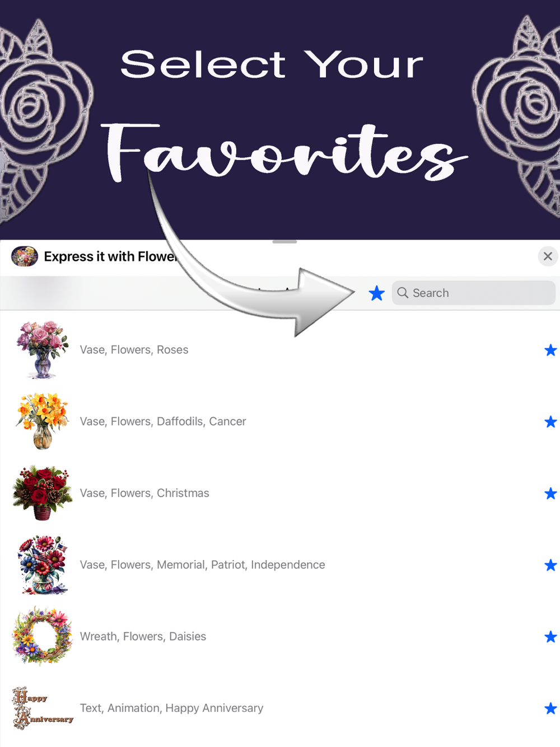Image resolution: width=560 pixels, height=747 pixels.
Task: Select the Christmas red roses sticker thumbnail
Action: click(x=43, y=493)
